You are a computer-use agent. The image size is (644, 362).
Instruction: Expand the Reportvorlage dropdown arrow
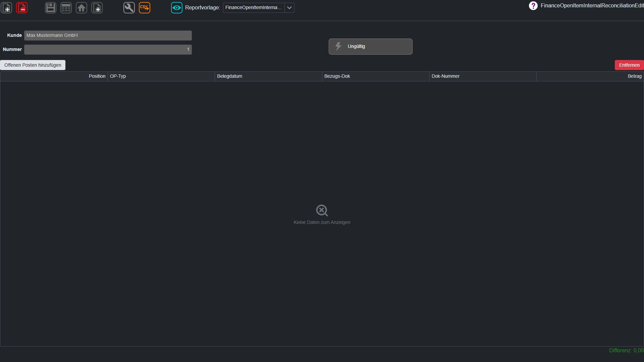(x=289, y=8)
